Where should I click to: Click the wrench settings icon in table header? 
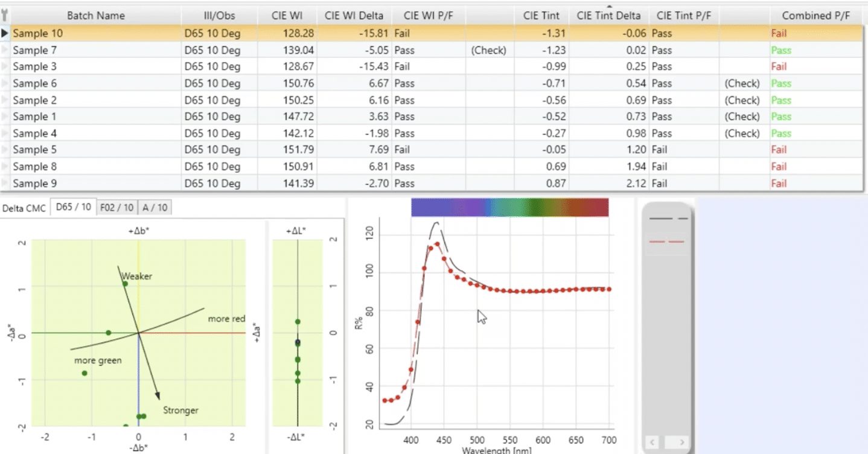click(5, 16)
